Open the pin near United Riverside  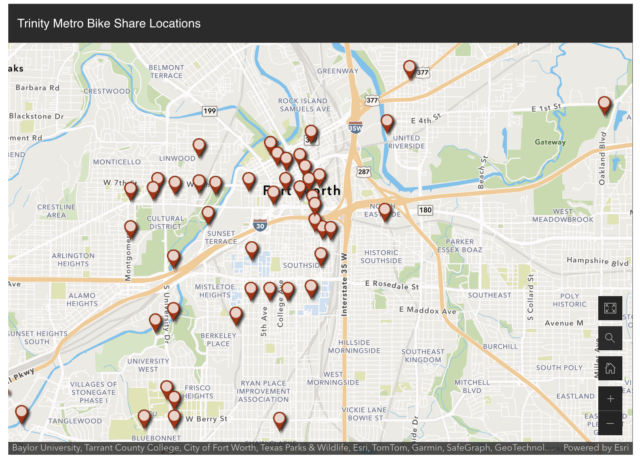coord(387,123)
